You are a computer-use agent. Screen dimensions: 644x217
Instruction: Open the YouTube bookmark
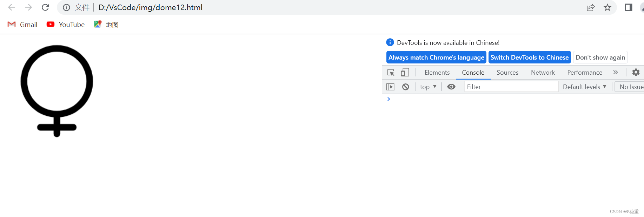tap(66, 25)
